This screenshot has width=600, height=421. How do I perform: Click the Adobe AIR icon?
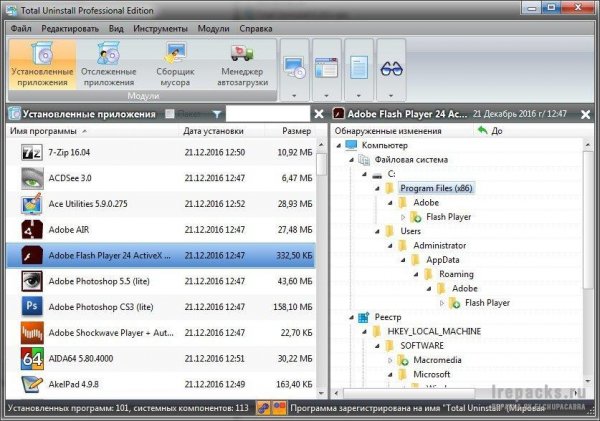click(32, 230)
